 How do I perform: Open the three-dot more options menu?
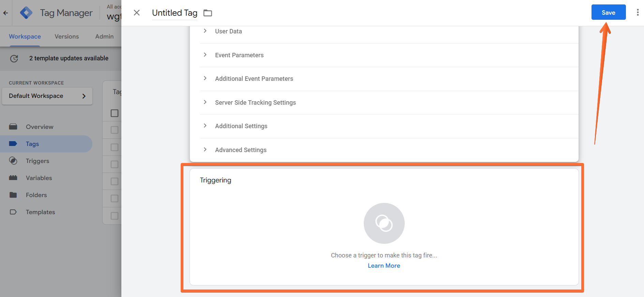[638, 13]
